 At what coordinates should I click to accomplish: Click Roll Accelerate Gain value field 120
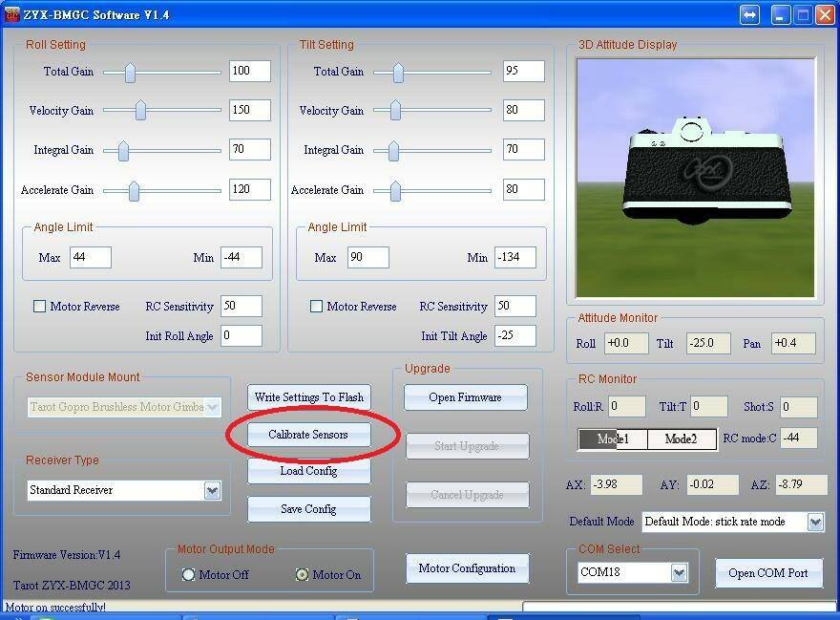[250, 189]
